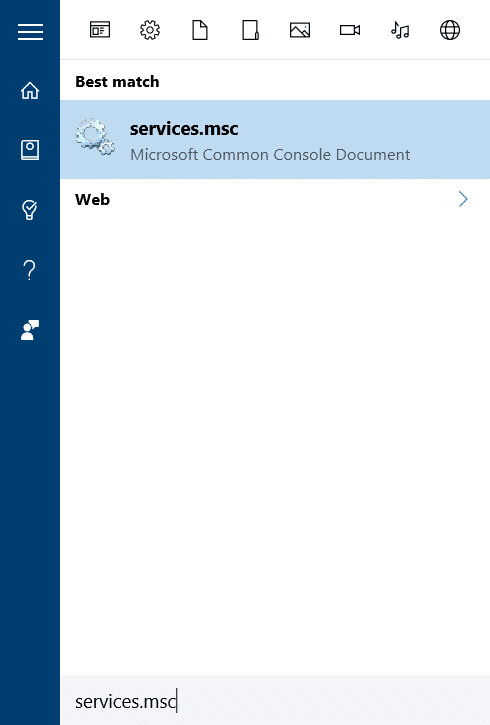Open the services.msc best match result

coord(275,140)
